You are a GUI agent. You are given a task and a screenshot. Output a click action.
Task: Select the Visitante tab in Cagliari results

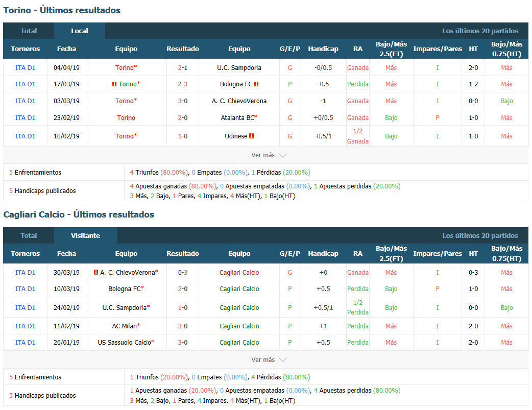[85, 235]
